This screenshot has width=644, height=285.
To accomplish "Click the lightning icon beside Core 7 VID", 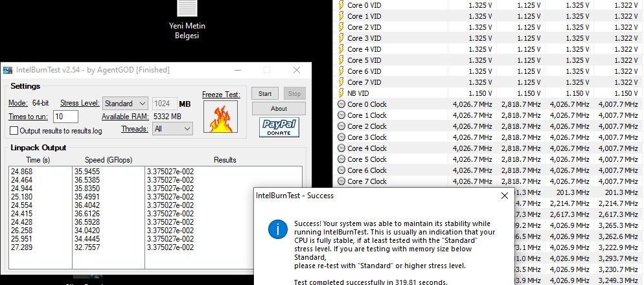I will point(341,82).
